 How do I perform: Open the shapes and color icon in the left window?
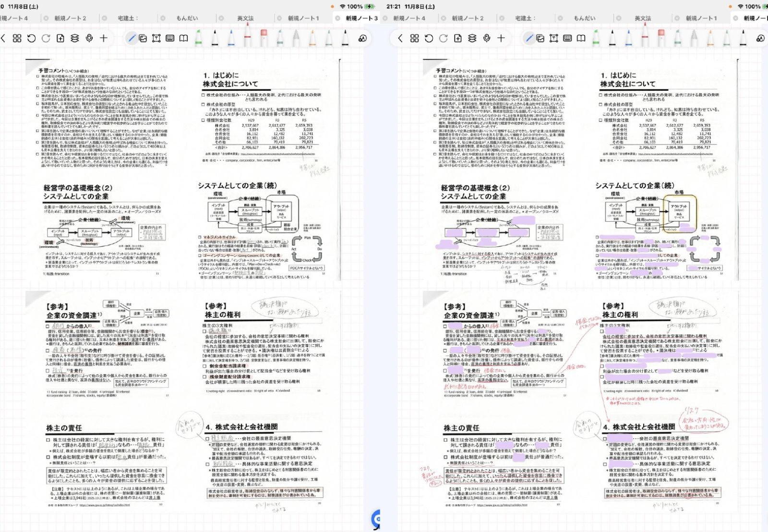pyautogui.click(x=362, y=38)
